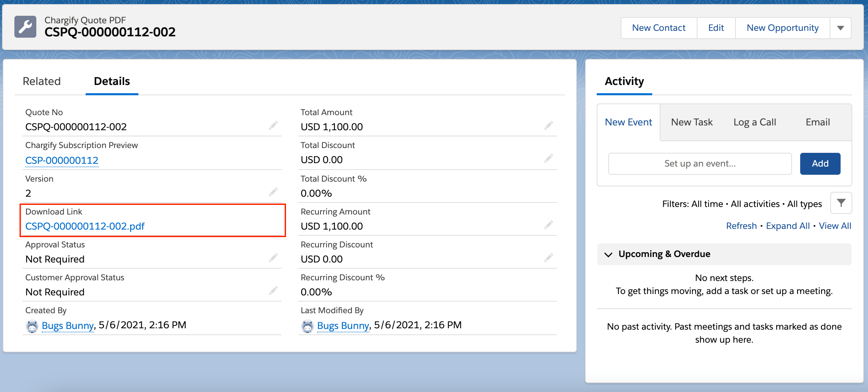Open the more actions dropdown arrow

840,28
